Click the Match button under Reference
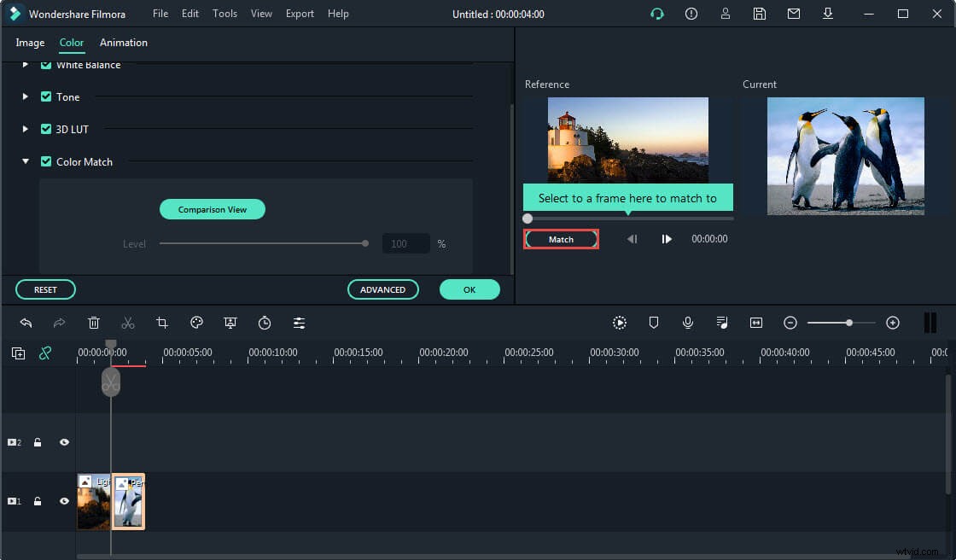This screenshot has width=956, height=560. click(561, 239)
